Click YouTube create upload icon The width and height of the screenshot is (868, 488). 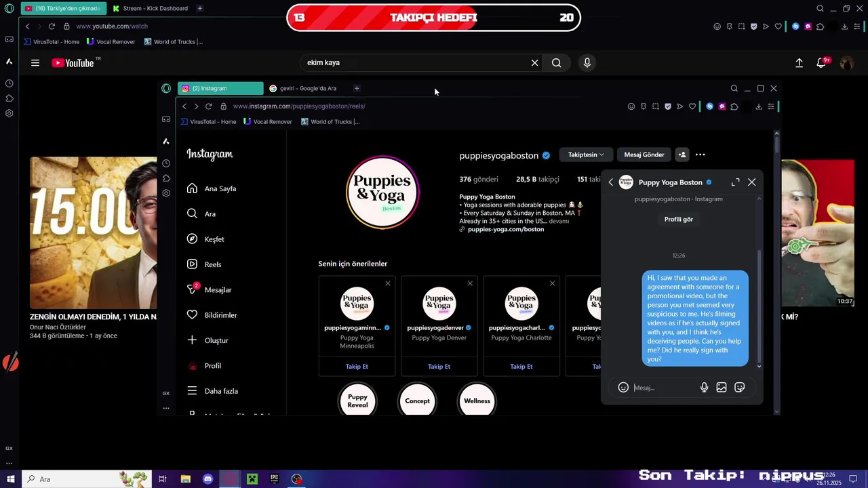coord(799,63)
